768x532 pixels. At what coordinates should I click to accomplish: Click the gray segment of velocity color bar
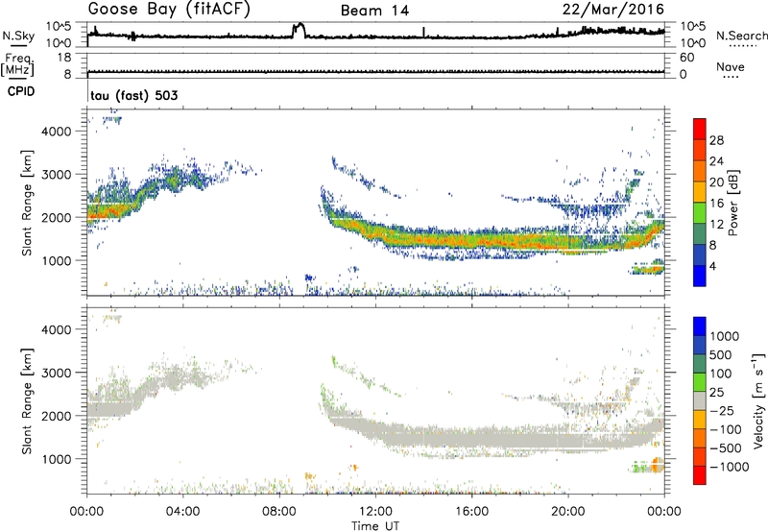tap(700, 401)
